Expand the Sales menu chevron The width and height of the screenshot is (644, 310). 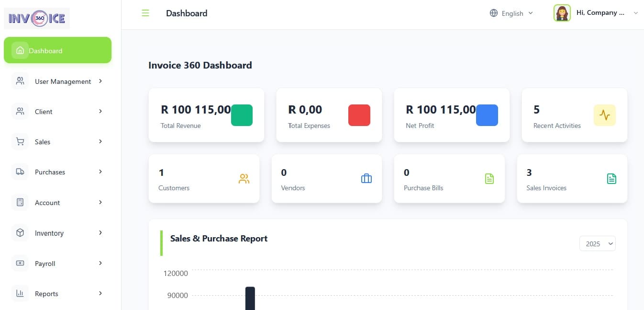tap(100, 141)
